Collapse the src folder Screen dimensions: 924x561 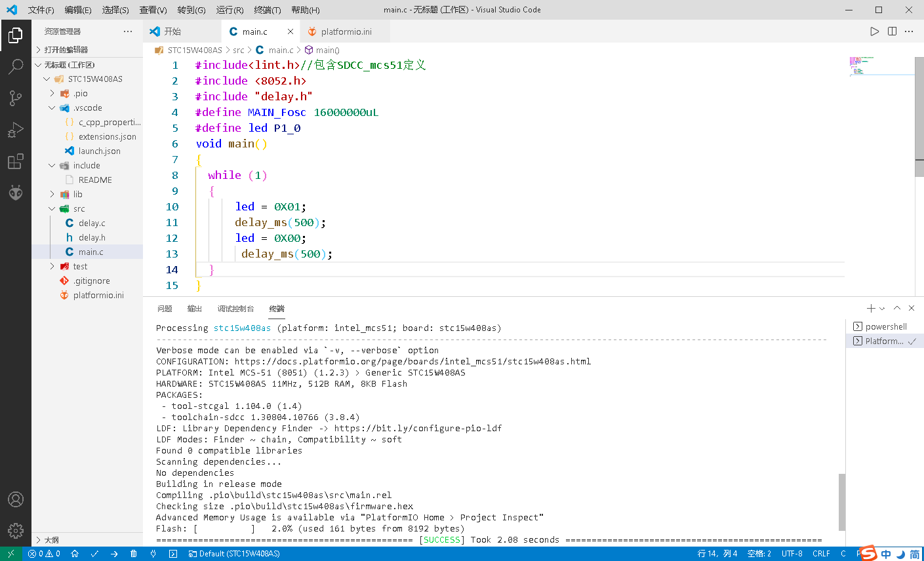(87, 209)
